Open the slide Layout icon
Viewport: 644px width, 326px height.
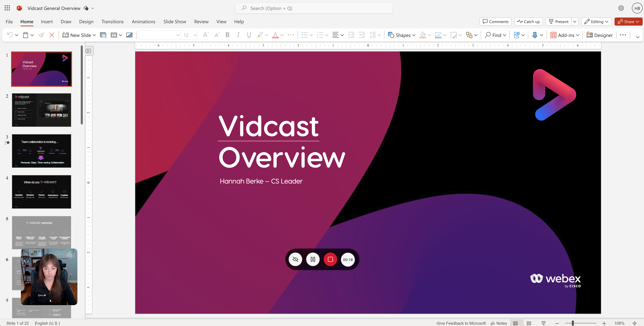pyautogui.click(x=114, y=35)
